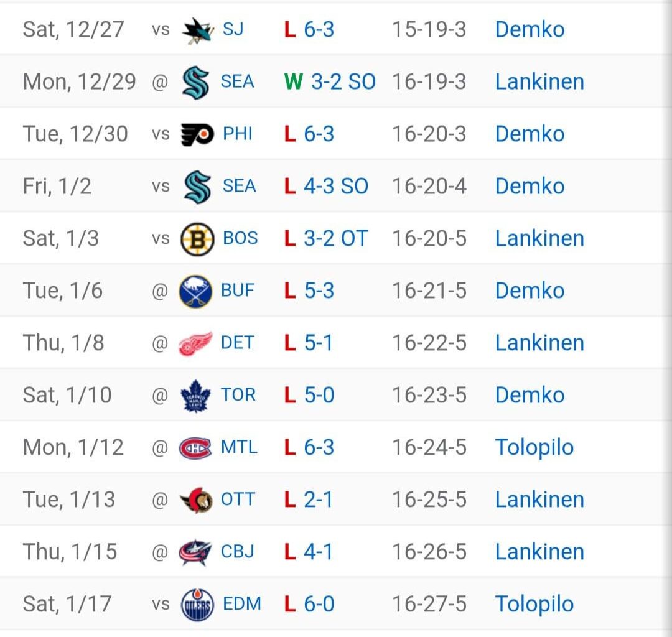Click the Boston Bruins logo

click(x=198, y=239)
